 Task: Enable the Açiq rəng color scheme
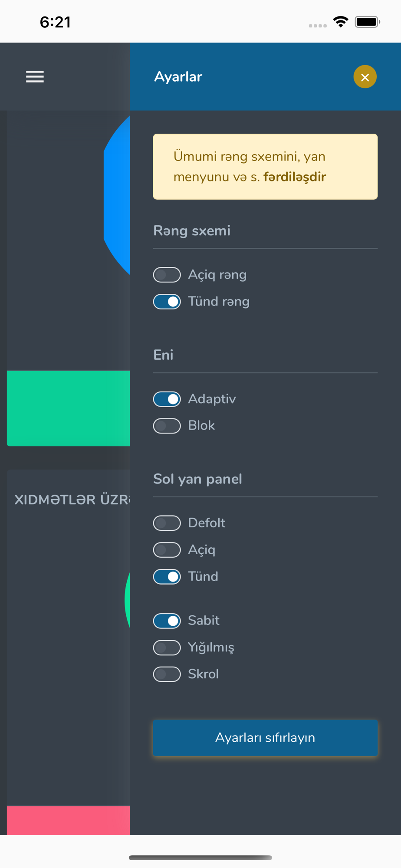167,275
